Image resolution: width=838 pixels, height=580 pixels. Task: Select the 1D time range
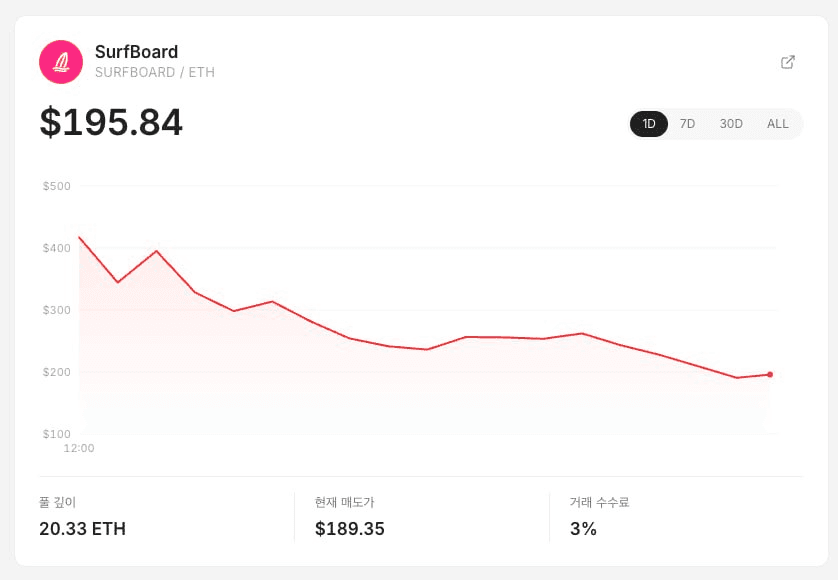649,124
